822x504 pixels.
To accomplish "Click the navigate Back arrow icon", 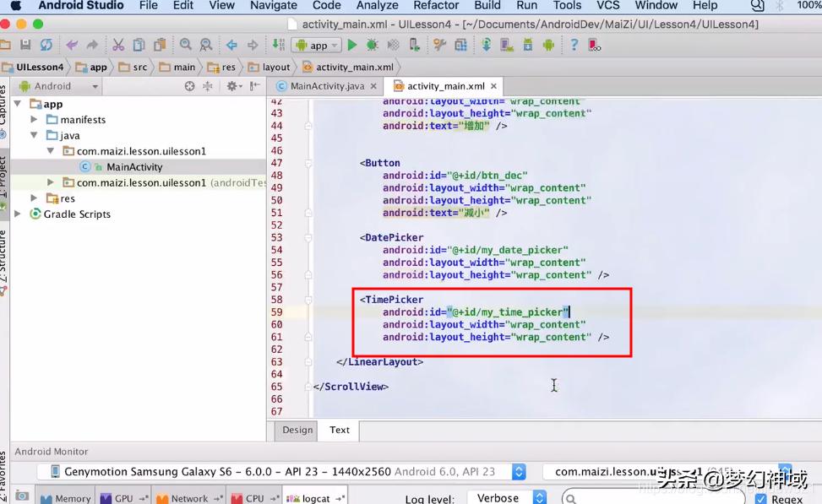I will [231, 45].
